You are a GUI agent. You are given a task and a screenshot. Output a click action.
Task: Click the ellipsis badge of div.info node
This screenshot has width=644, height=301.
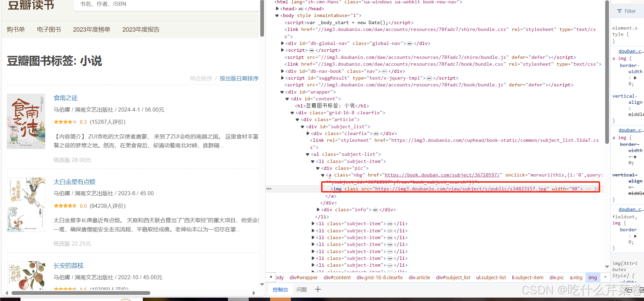click(375, 210)
